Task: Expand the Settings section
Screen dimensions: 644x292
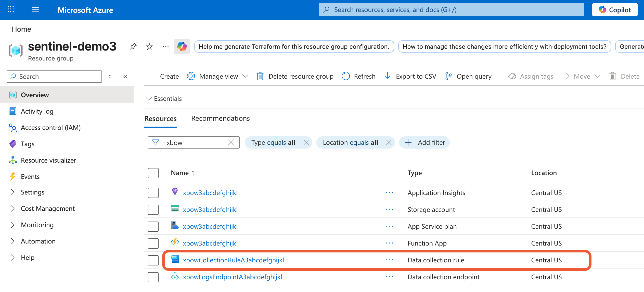Action: (32, 192)
